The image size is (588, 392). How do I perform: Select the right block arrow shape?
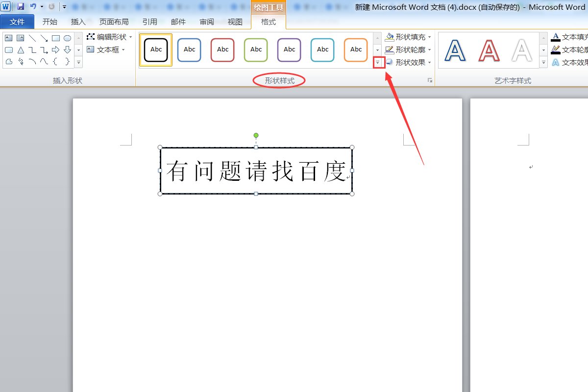click(x=56, y=49)
